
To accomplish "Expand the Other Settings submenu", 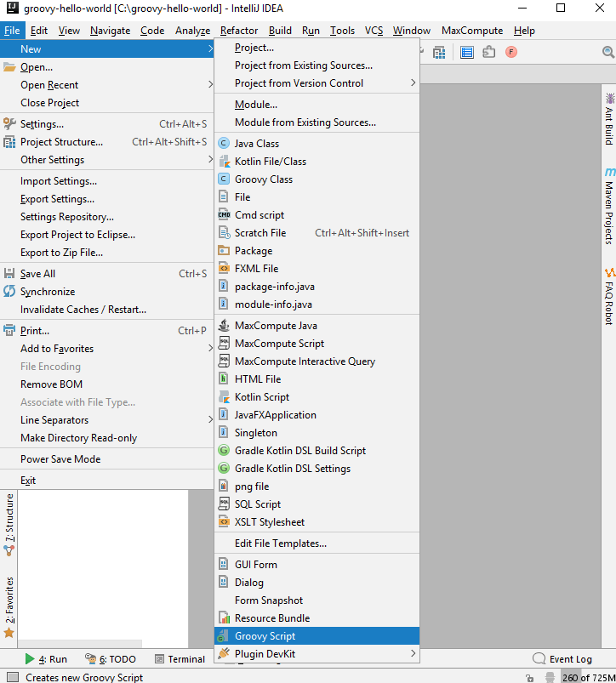I will click(x=106, y=160).
